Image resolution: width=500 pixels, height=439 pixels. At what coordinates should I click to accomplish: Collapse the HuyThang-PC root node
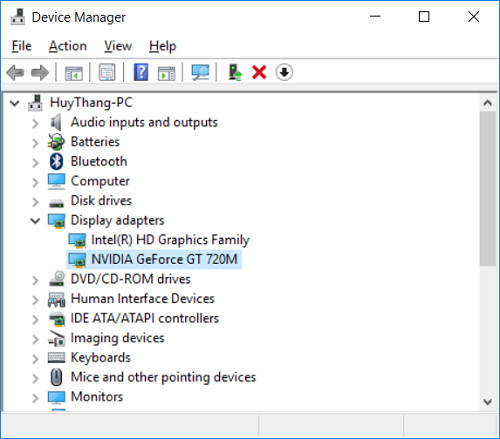point(14,103)
